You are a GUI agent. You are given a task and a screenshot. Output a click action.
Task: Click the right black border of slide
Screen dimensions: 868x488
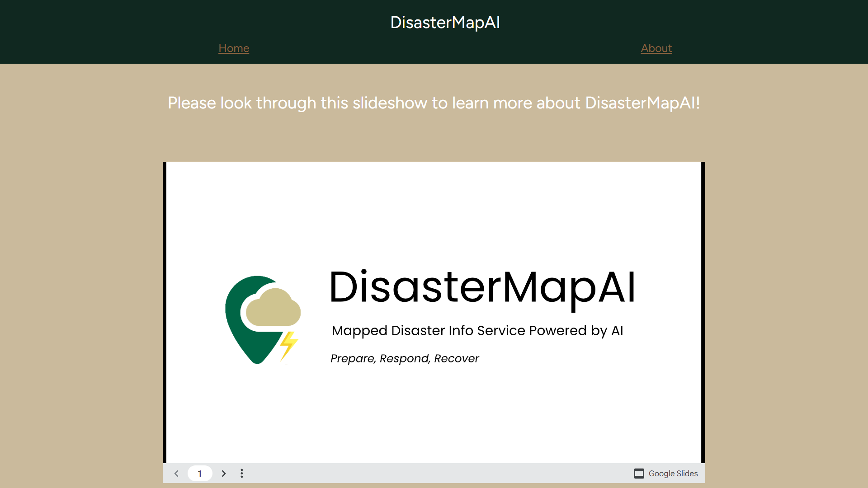point(703,312)
